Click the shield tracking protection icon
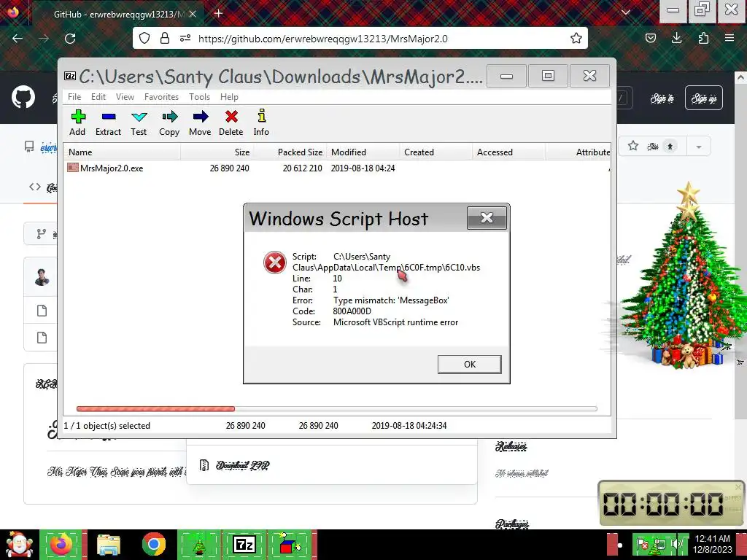The image size is (747, 560). 144,38
